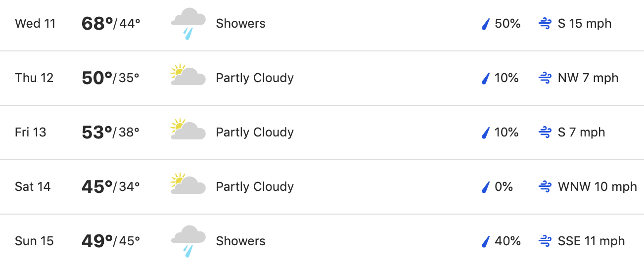Click the partly cloudy icon for Sat 14
The image size is (644, 267).
pyautogui.click(x=188, y=183)
